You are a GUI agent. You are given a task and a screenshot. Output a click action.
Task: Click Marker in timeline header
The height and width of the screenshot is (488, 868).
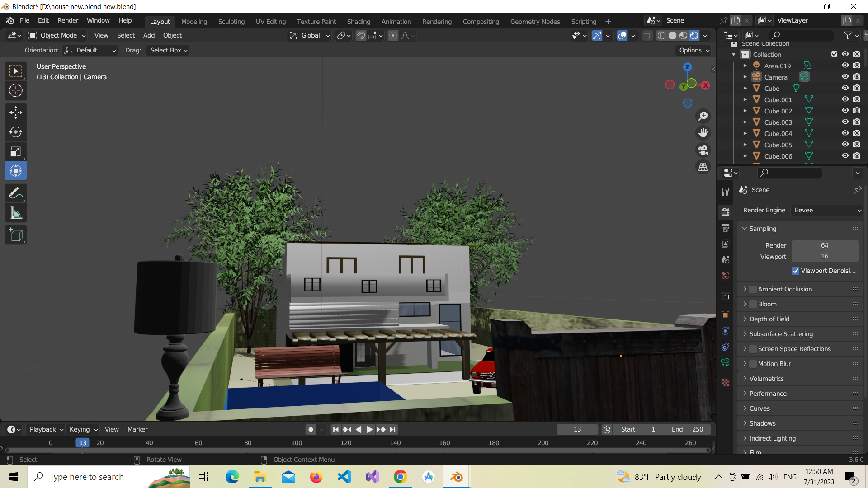coord(137,429)
